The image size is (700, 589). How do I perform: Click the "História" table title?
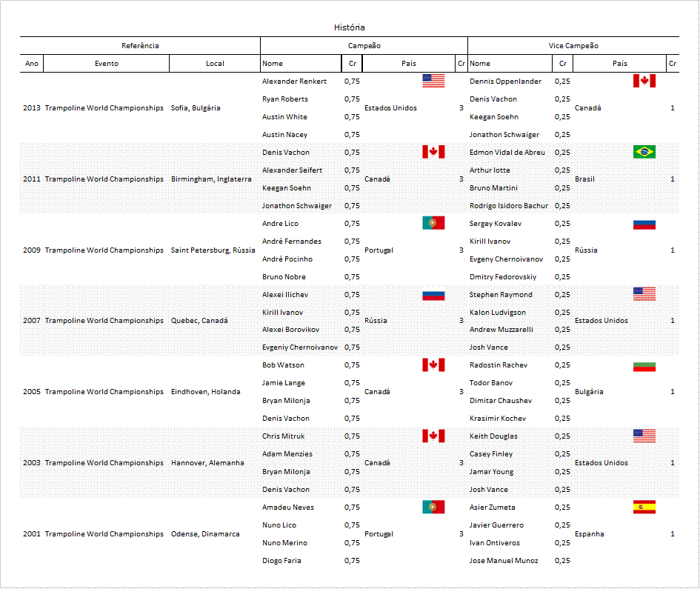[350, 27]
